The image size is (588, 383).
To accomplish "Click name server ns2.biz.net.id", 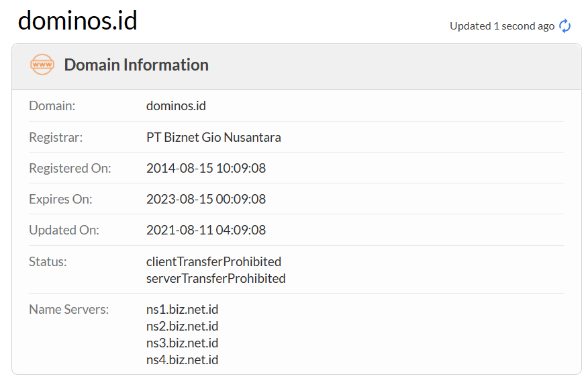I will (182, 327).
